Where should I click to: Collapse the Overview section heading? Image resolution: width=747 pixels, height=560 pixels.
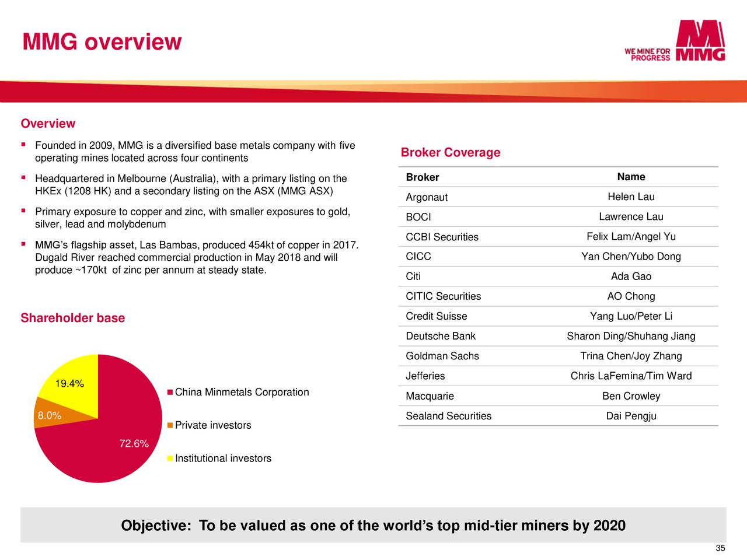[x=47, y=123]
